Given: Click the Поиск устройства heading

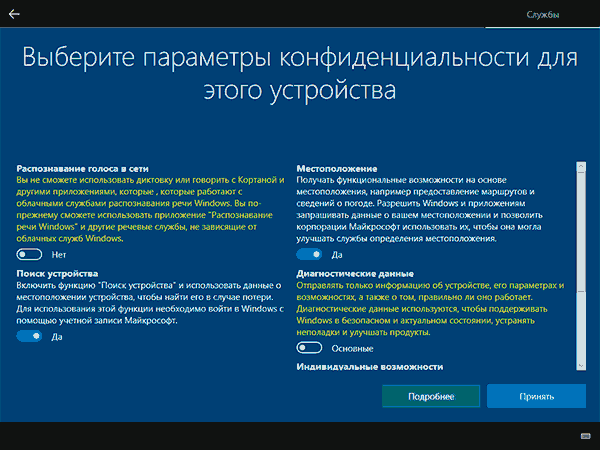Looking at the screenshot, I should coord(57,273).
